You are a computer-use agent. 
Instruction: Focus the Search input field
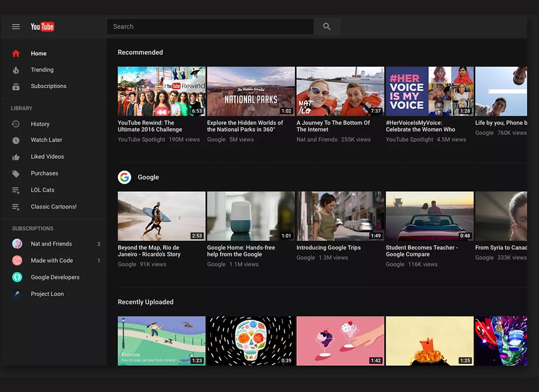[x=210, y=26]
